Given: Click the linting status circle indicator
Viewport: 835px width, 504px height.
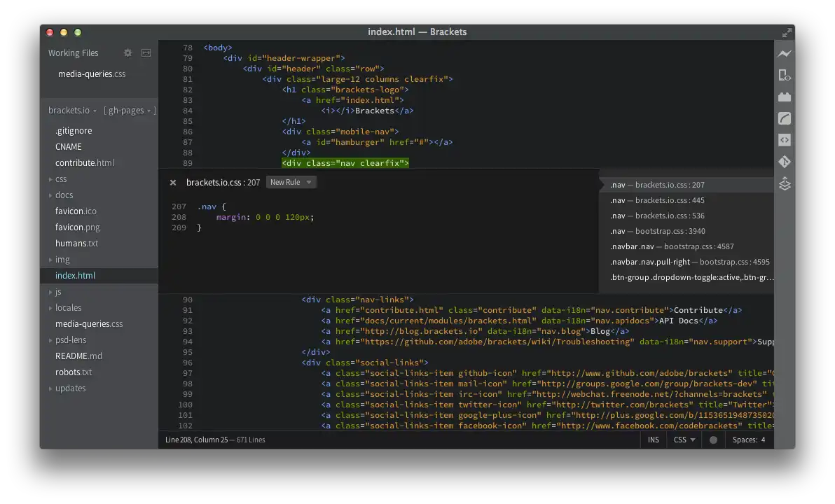Looking at the screenshot, I should pos(713,440).
